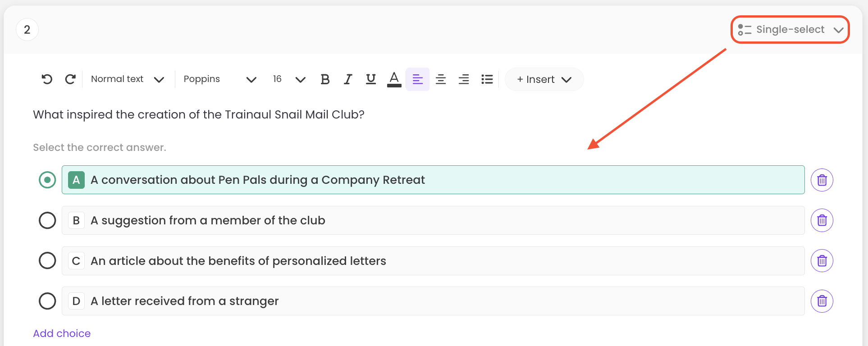Mark choice C as correct answer
The image size is (868, 346).
pos(47,260)
